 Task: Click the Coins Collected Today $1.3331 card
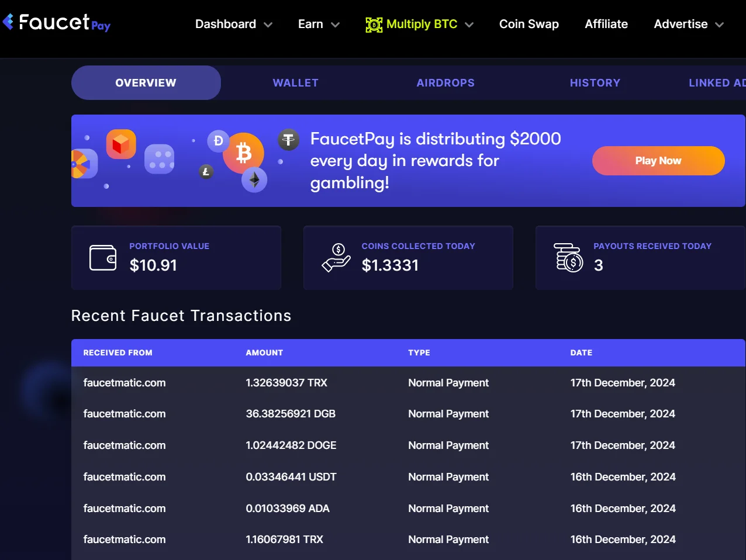(408, 258)
